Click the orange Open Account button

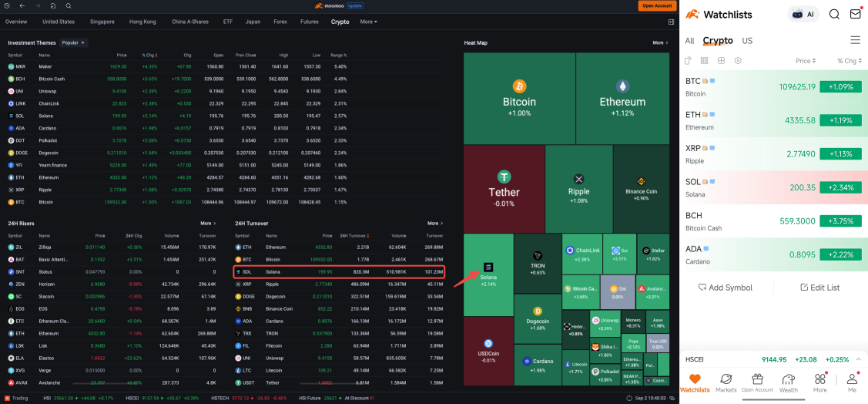tap(657, 5)
